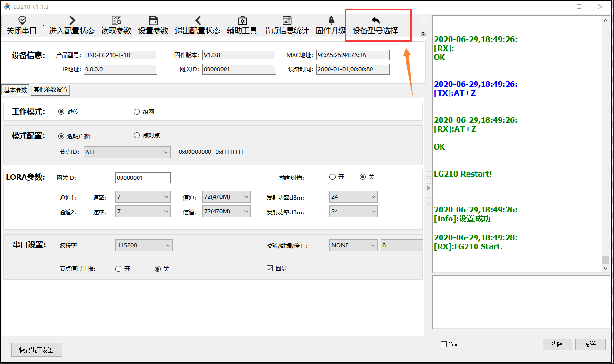Click the 设备型号选择 device model icon
Screen dimensions: 614x364
375,21
